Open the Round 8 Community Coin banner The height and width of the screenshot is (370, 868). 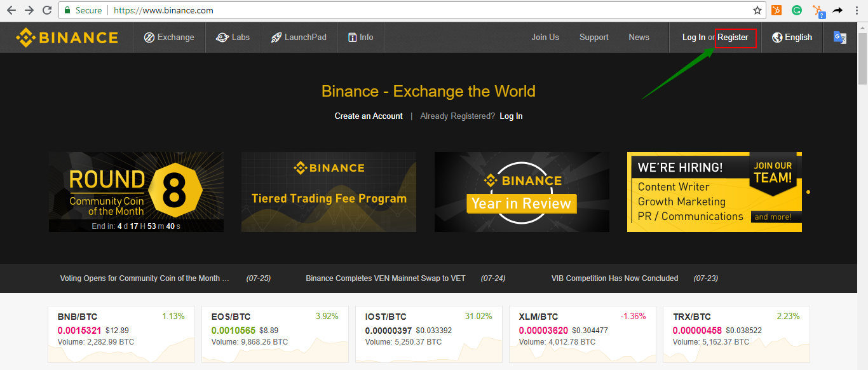pos(136,192)
